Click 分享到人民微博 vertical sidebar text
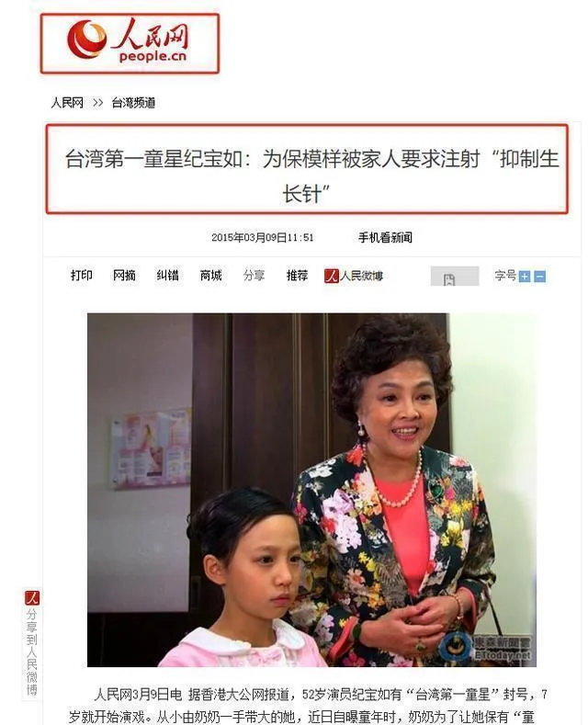This screenshot has height=725, width=588. (32, 652)
